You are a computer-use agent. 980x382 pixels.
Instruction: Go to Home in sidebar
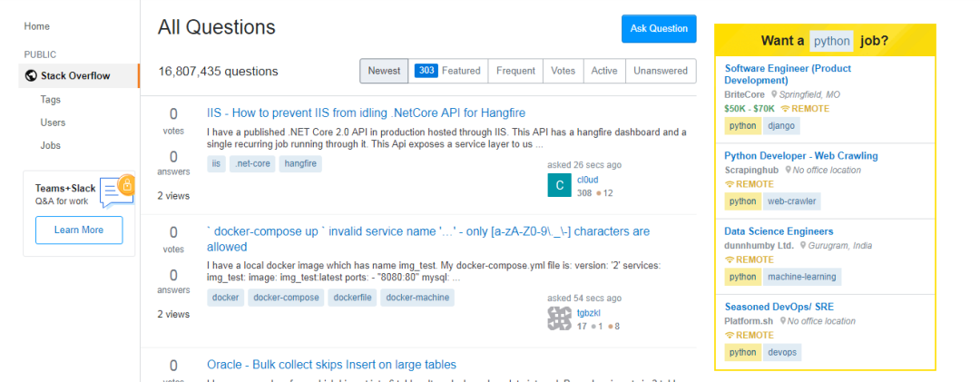(37, 26)
